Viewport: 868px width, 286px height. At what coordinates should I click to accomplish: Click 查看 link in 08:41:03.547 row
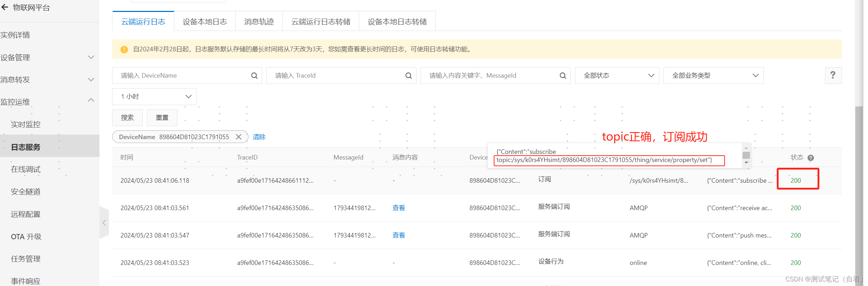tap(399, 235)
